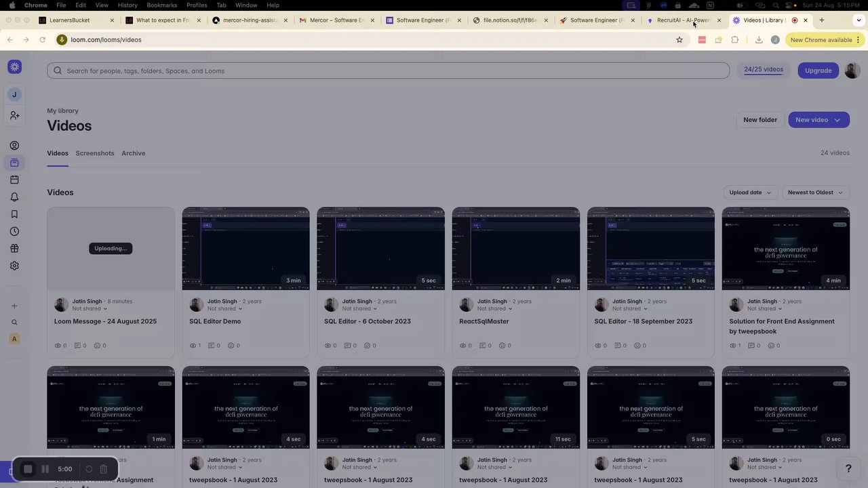Delete the recording with trash icon
The width and height of the screenshot is (868, 488).
point(104,469)
